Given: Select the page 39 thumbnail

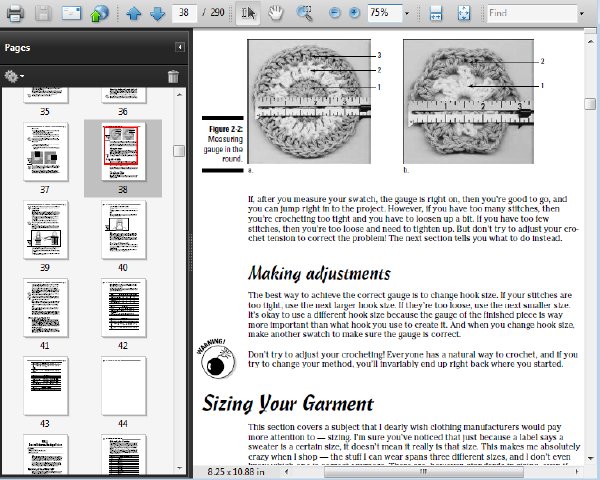Looking at the screenshot, I should pos(46,230).
